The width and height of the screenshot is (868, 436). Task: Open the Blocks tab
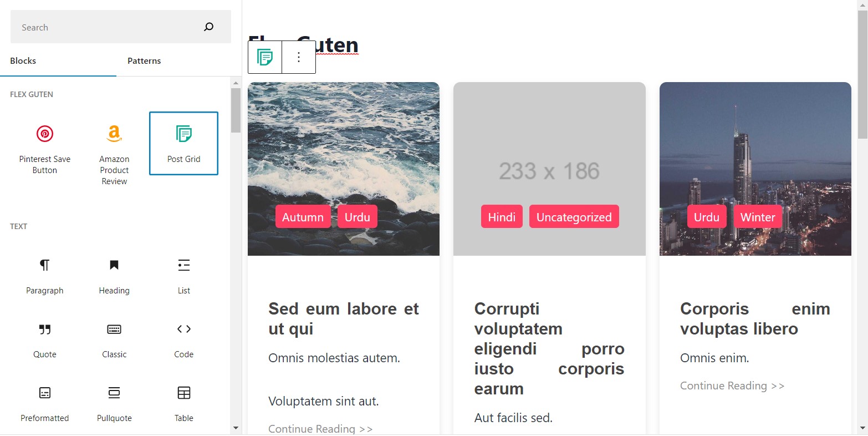[x=23, y=61]
